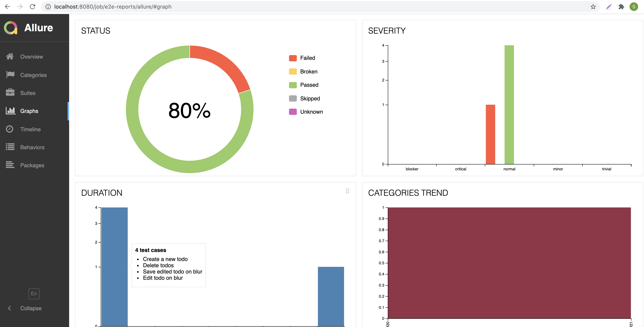Click the Behaviors list icon
644x327 pixels.
pyautogui.click(x=10, y=147)
